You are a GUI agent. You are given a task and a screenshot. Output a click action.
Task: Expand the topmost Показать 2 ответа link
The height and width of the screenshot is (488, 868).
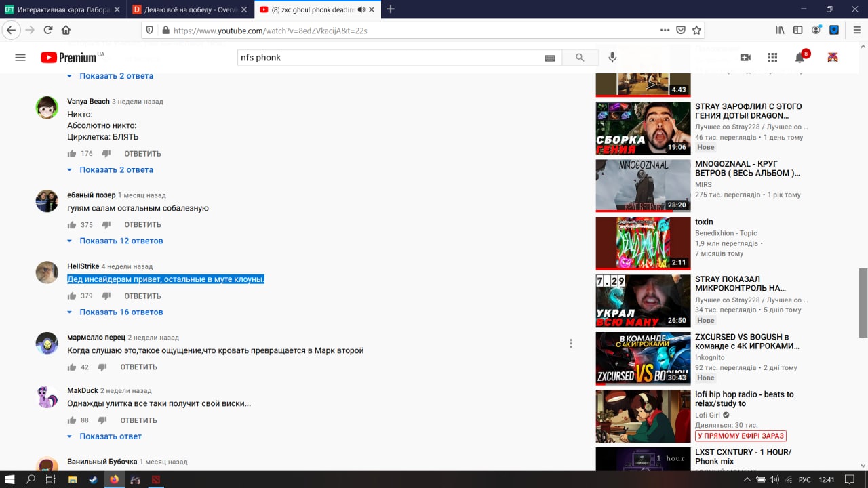111,75
